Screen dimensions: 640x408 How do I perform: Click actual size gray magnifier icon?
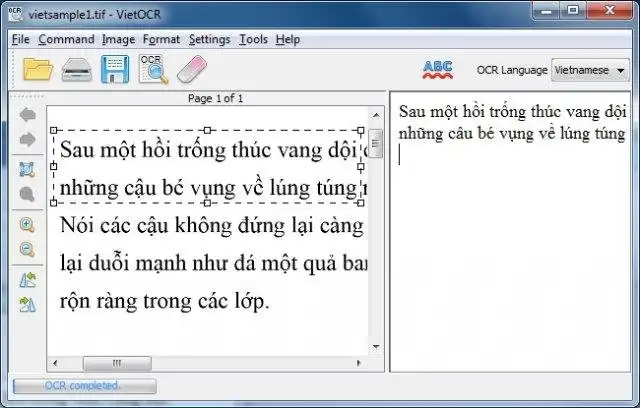27,194
